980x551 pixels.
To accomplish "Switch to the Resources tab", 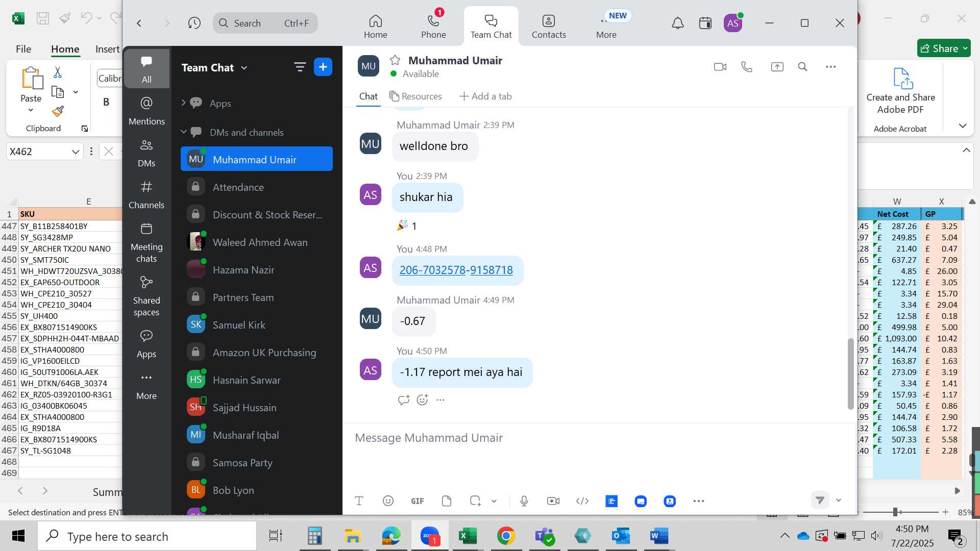I will point(415,96).
